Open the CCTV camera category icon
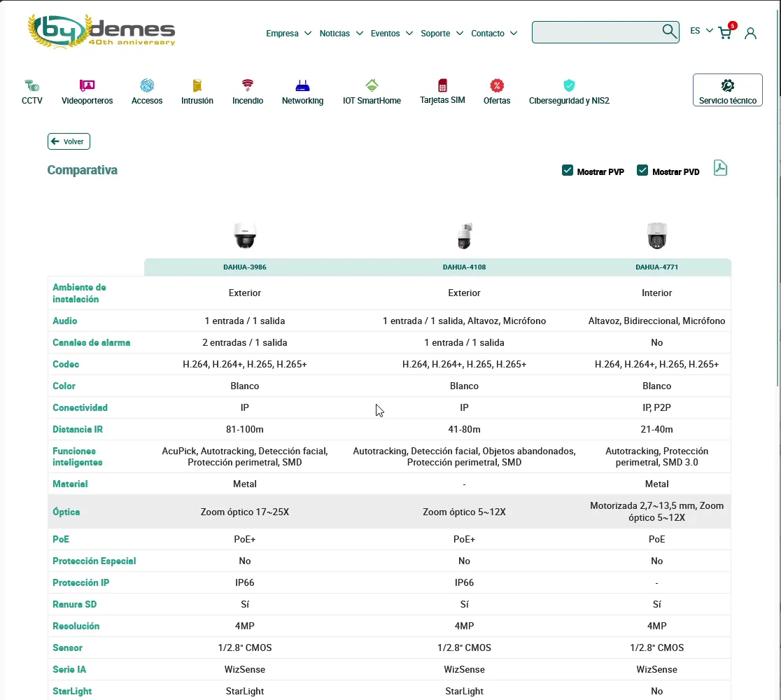The image size is (781, 700). pos(32,85)
